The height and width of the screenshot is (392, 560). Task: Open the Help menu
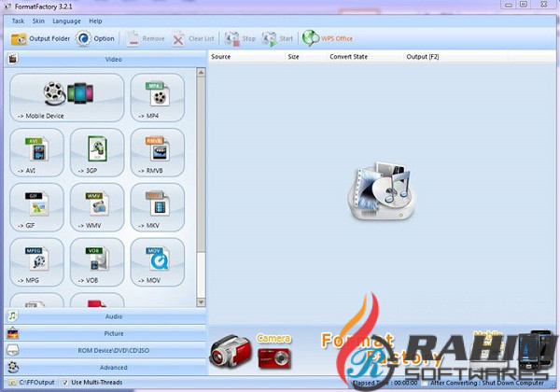pyautogui.click(x=95, y=21)
